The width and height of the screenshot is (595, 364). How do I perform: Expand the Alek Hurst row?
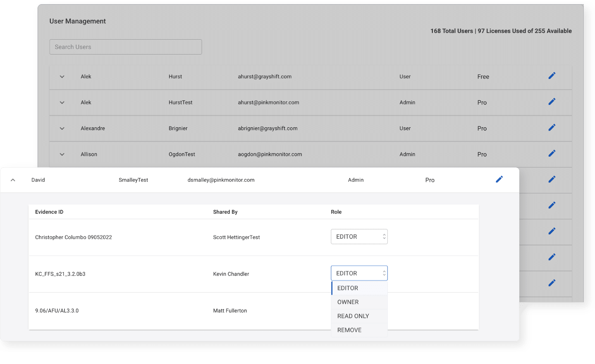pyautogui.click(x=62, y=77)
